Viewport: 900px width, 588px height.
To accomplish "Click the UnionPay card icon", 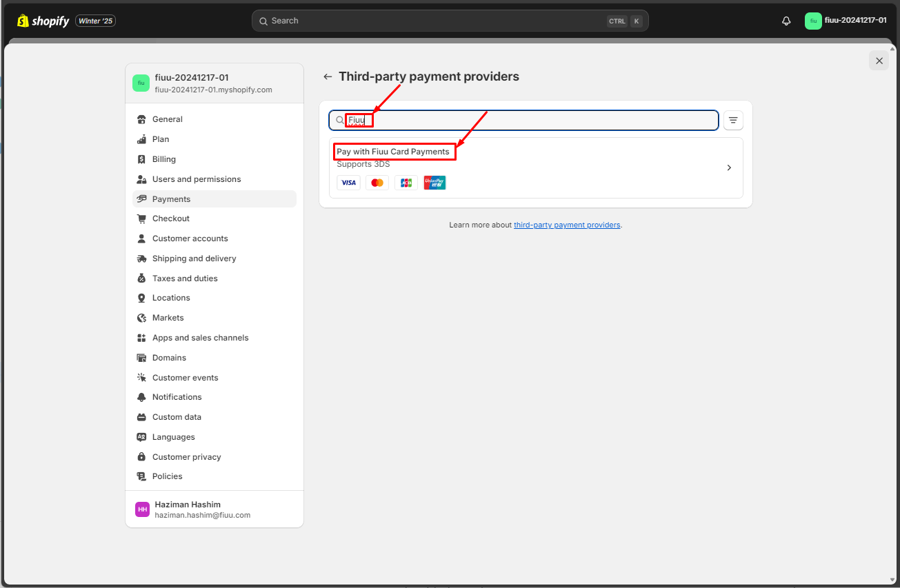I will (435, 183).
